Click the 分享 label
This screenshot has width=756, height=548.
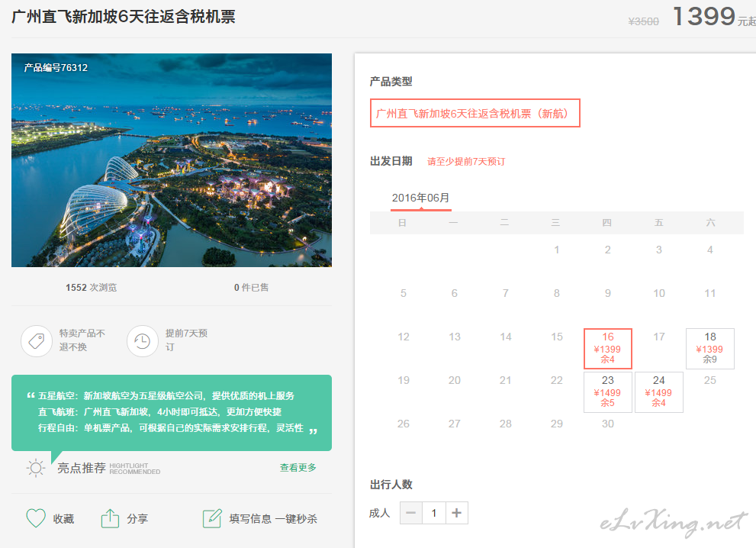click(137, 519)
